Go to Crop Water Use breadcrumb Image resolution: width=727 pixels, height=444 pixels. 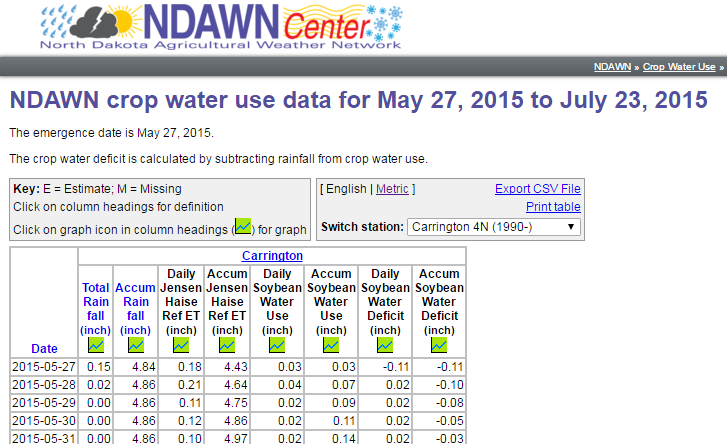point(679,67)
